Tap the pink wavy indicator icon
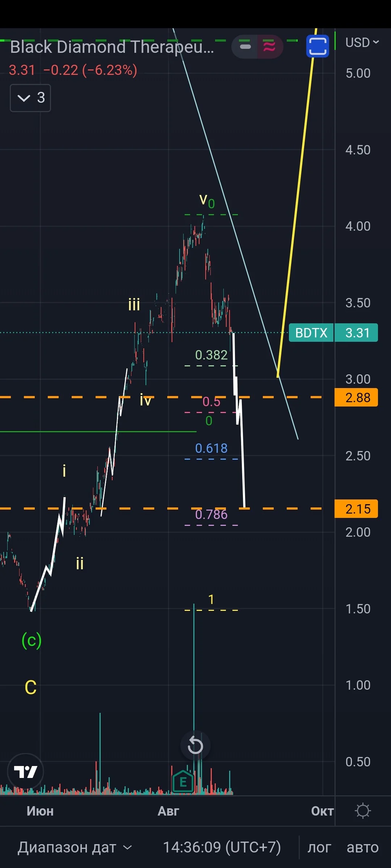Image resolution: width=391 pixels, height=868 pixels. (x=269, y=47)
